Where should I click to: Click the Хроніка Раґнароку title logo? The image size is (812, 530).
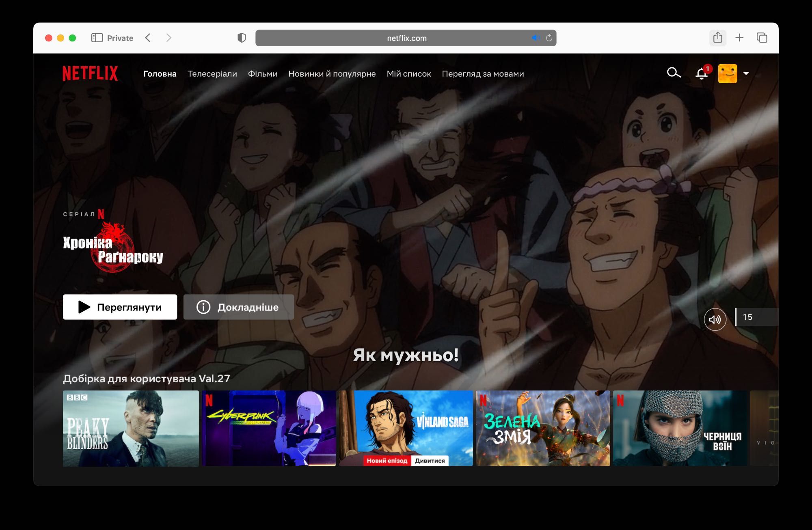(x=113, y=248)
